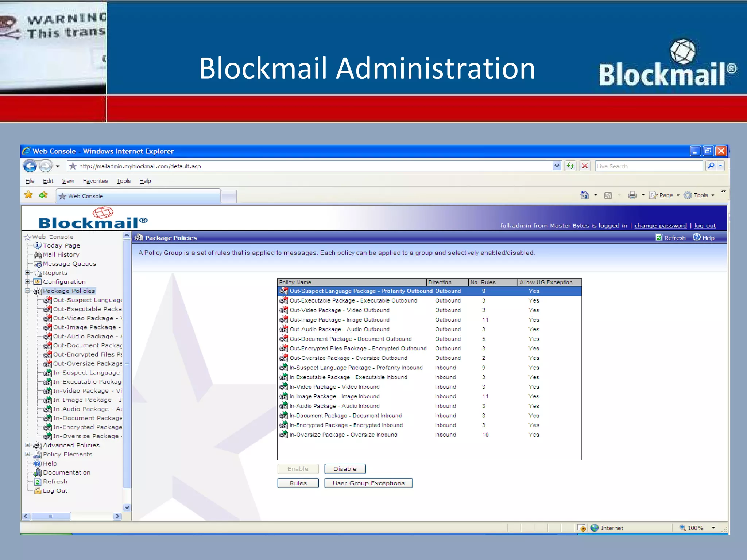Click the RSS feeds icon

[608, 195]
